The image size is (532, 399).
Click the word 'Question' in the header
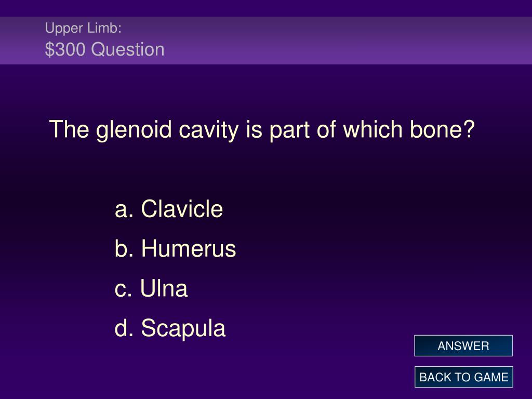pyautogui.click(x=128, y=49)
